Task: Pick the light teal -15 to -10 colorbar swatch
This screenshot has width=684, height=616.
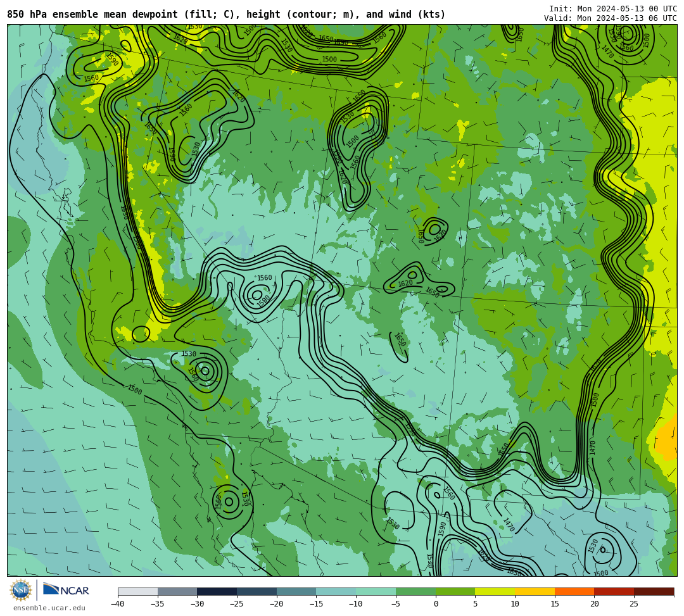Action: (x=336, y=591)
